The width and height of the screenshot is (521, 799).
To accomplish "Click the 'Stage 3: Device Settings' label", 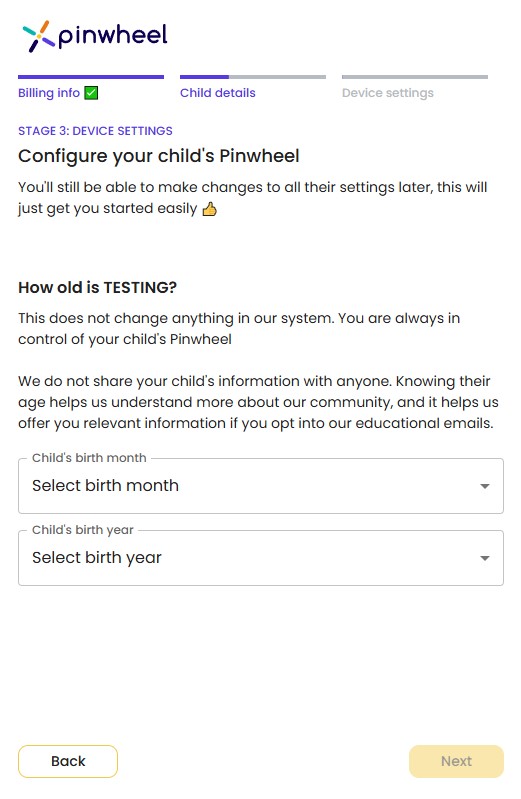I will point(95,131).
